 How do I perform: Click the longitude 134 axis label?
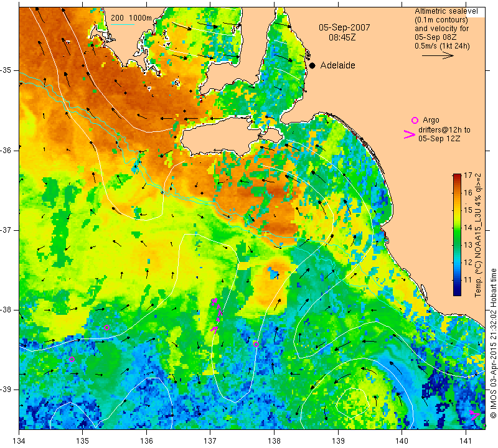(x=19, y=441)
